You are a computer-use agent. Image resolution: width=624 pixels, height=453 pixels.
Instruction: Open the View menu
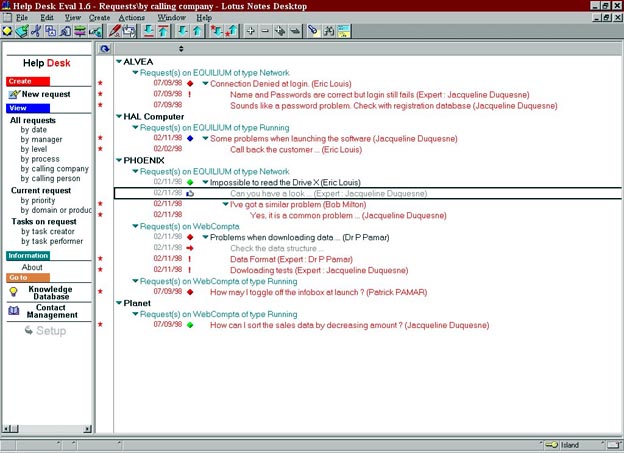point(73,18)
